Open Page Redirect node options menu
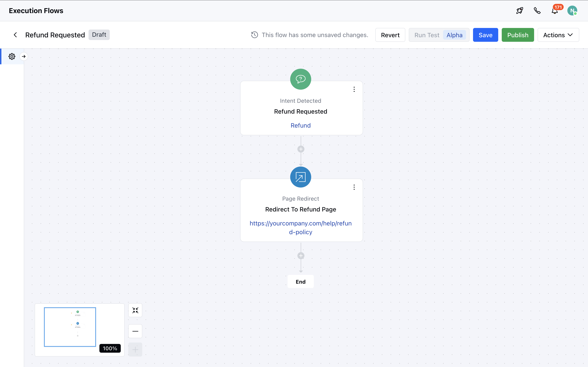Screen dimensions: 588x367 tap(354, 187)
